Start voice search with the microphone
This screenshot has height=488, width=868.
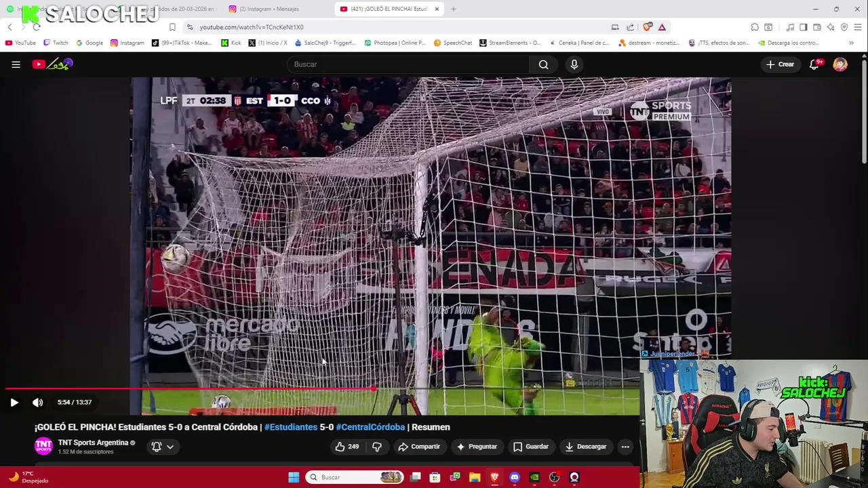pos(574,64)
